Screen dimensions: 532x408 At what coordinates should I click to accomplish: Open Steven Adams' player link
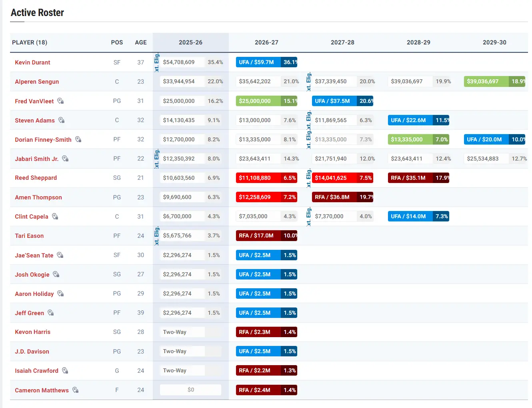point(35,121)
